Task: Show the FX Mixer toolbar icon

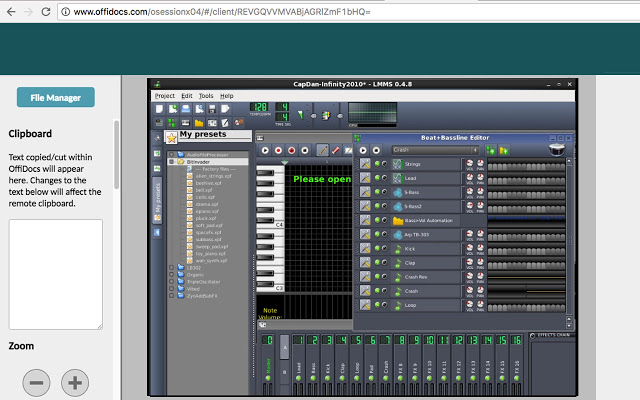Action: (x=212, y=123)
